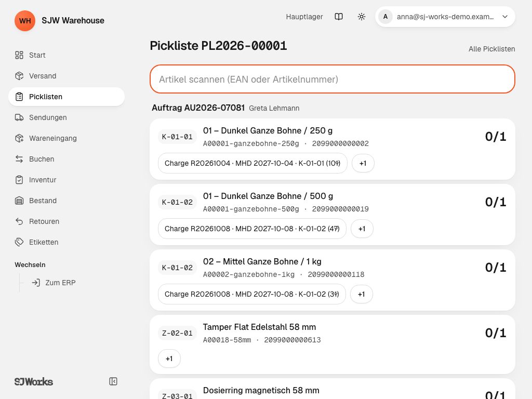Click the Picklisten clipboard icon

[x=19, y=97]
